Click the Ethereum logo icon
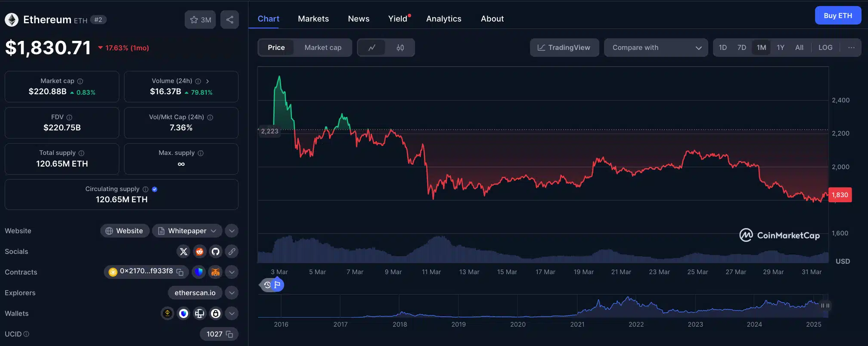 tap(12, 20)
